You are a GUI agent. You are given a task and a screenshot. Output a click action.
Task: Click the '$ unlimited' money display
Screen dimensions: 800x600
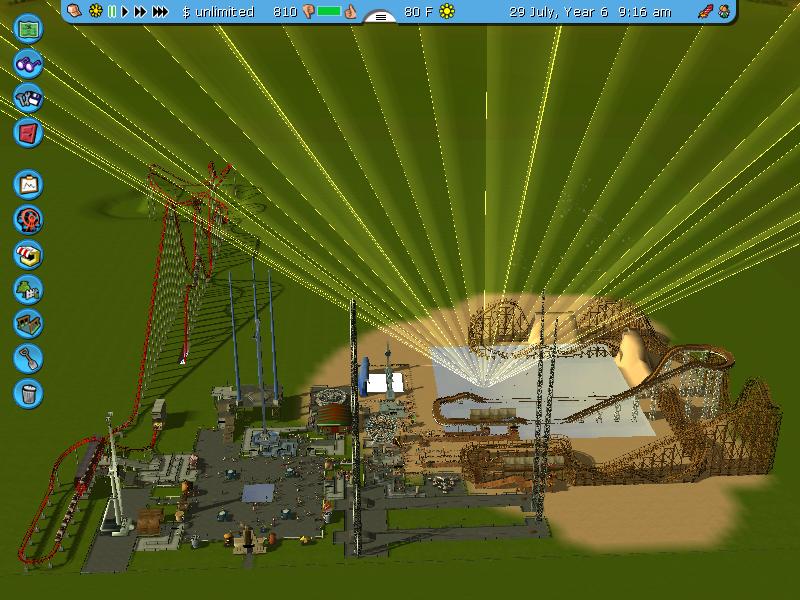(218, 12)
